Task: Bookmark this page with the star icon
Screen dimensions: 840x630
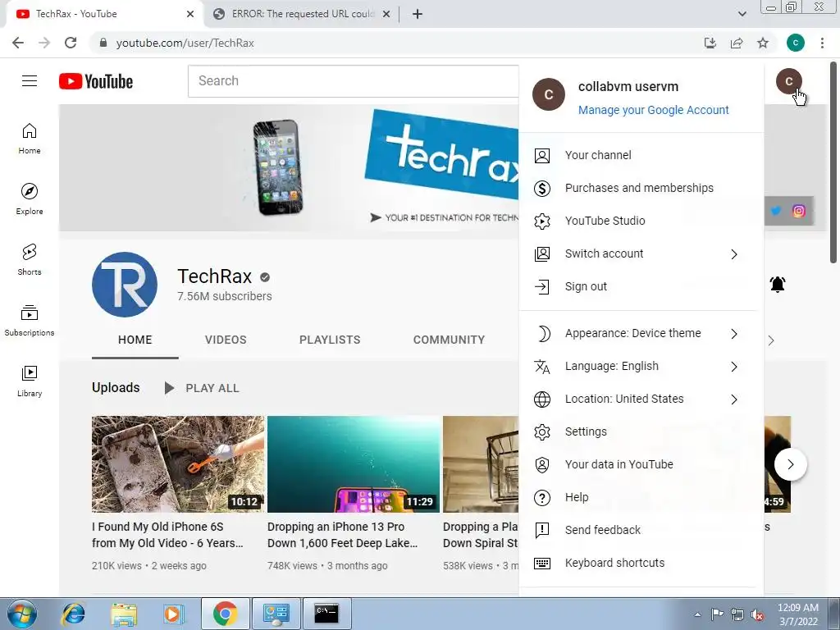Action: 763,43
